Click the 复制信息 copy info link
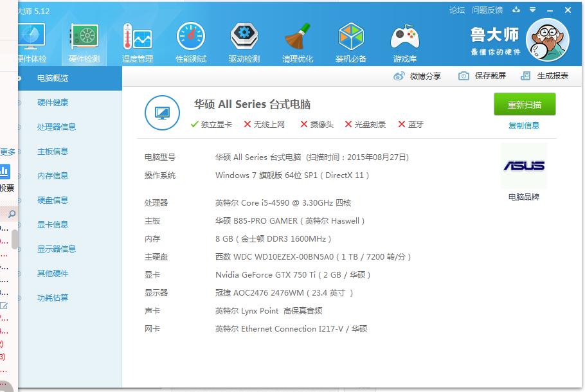 tap(524, 126)
